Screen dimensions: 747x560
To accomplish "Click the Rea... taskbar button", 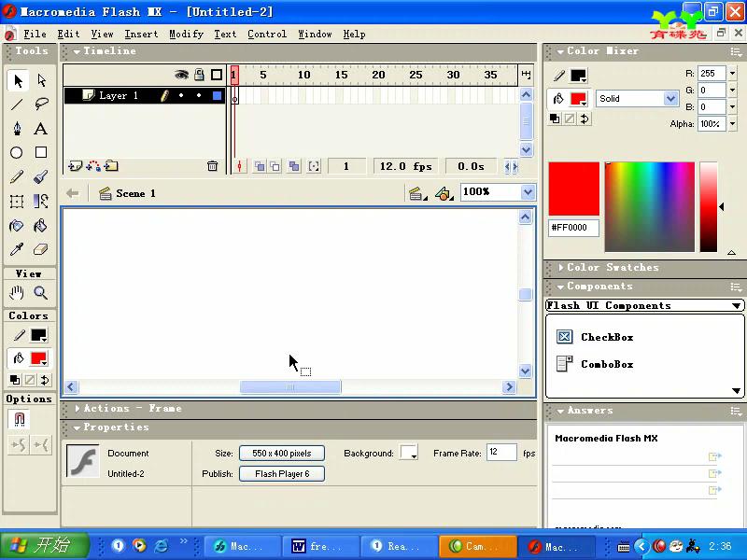I will point(400,546).
